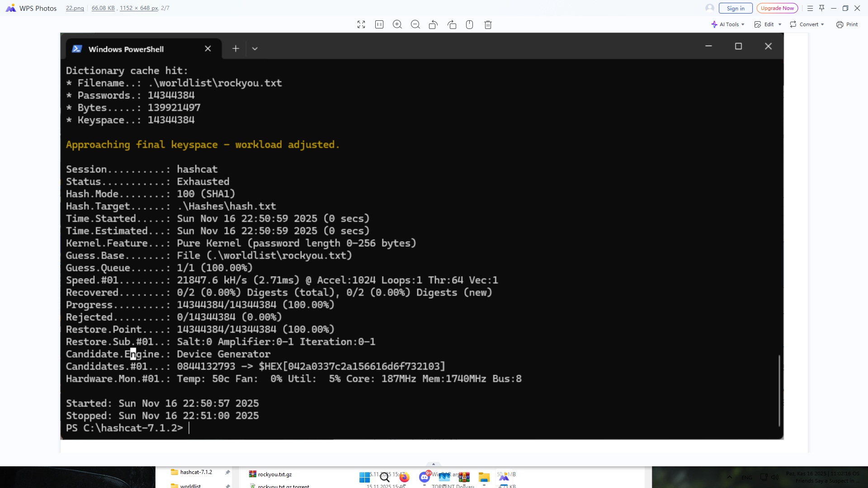Click the '100 (SHA1)' hash mode value
868x488 pixels.
click(x=206, y=194)
